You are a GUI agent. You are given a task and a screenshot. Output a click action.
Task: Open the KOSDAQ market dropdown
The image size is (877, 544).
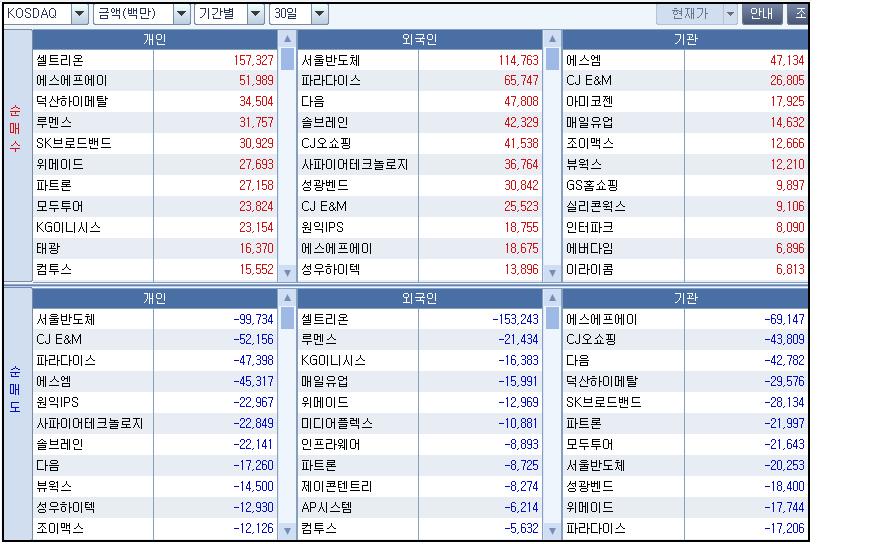[x=79, y=14]
